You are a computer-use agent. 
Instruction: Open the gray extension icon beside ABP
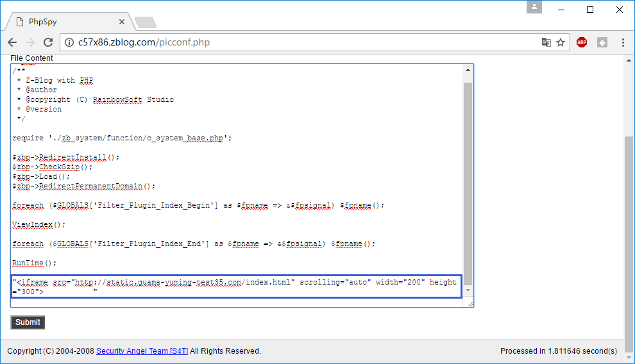602,42
